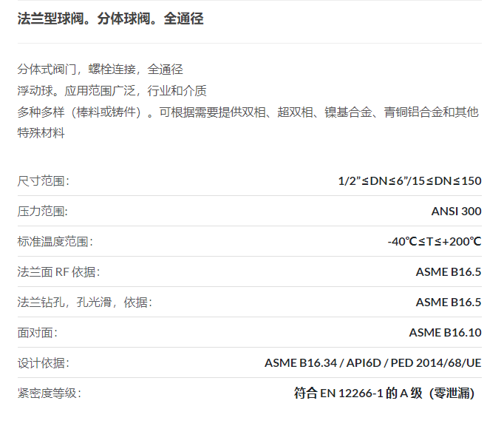Click the 符合 EN 12266-1 的 A 级 value
The image size is (504, 429).
(384, 393)
